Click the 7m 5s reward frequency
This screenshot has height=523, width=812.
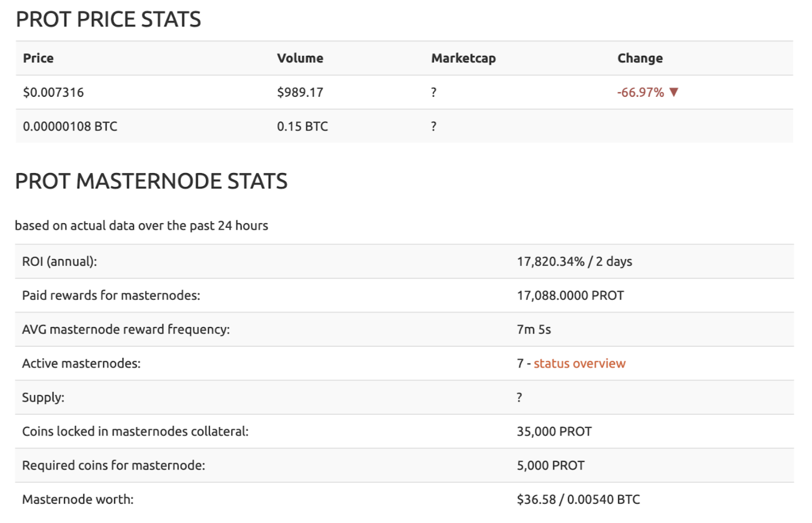534,329
